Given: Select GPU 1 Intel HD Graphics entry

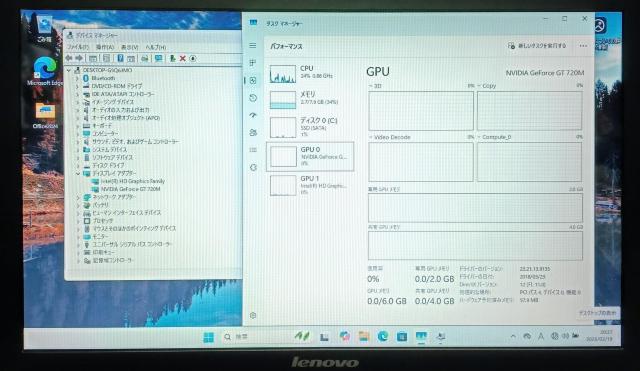Looking at the screenshot, I should 310,185.
